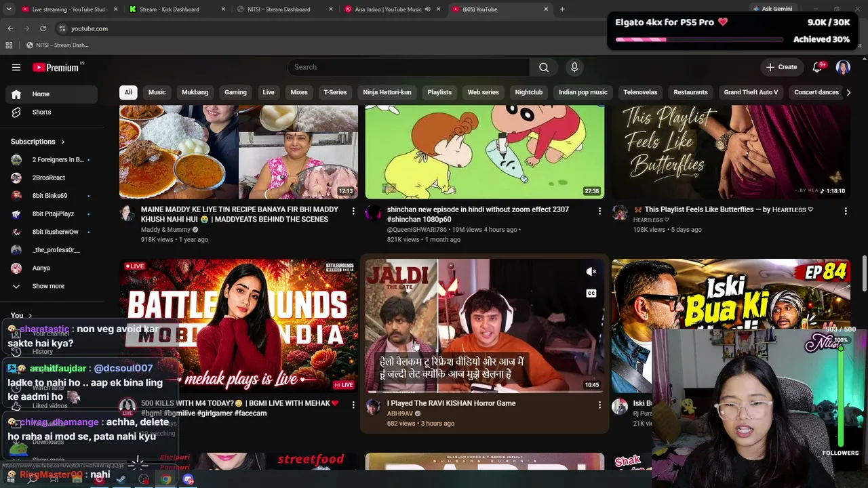The height and width of the screenshot is (488, 868).
Task: Select the T-Series chip
Action: coord(335,92)
